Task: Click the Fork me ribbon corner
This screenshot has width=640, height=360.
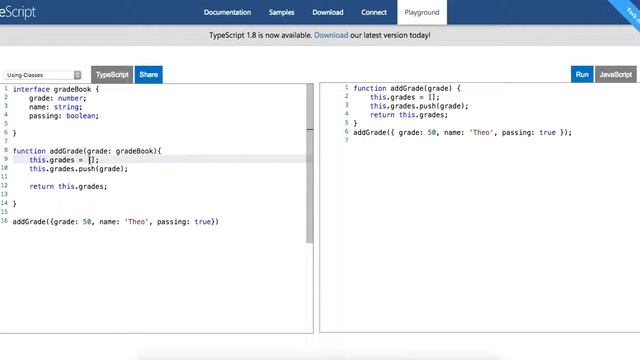Action: 628,12
